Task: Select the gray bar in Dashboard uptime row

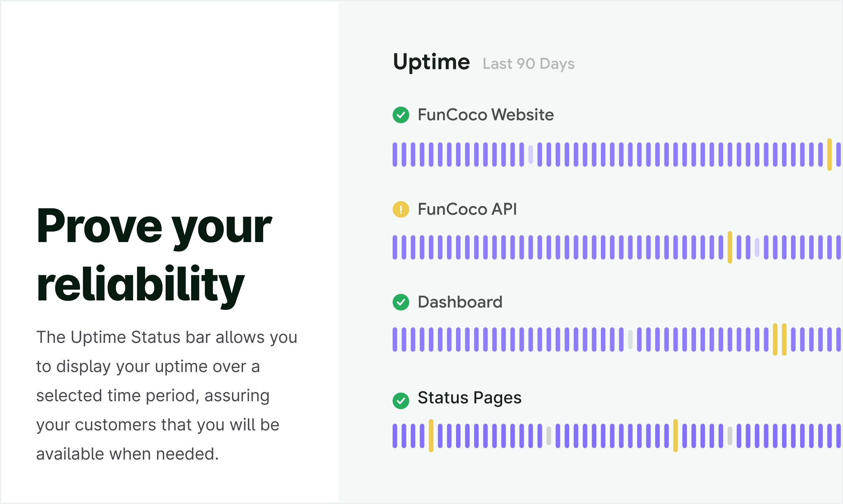Action: 630,339
